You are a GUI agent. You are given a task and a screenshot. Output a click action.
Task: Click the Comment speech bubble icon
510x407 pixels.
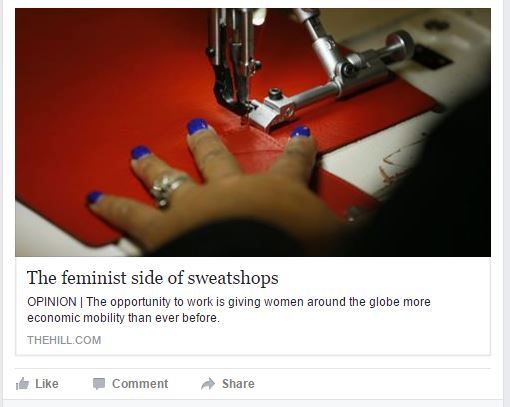click(99, 384)
